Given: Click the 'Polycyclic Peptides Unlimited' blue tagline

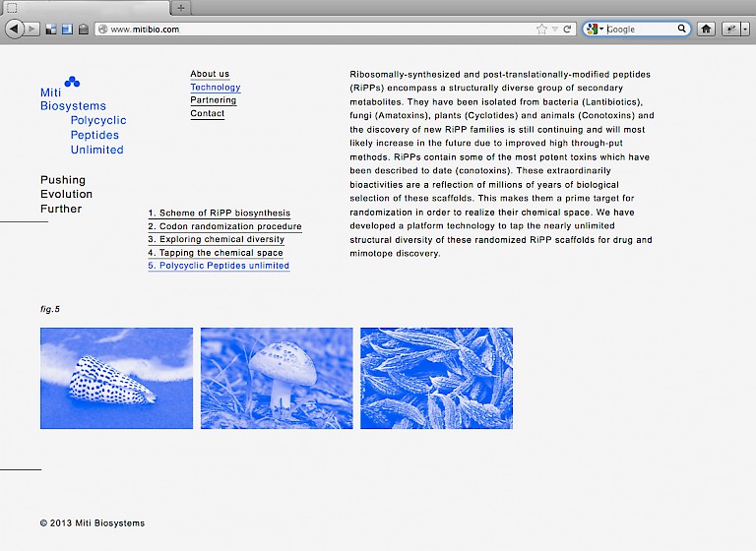Looking at the screenshot, I should [x=98, y=135].
